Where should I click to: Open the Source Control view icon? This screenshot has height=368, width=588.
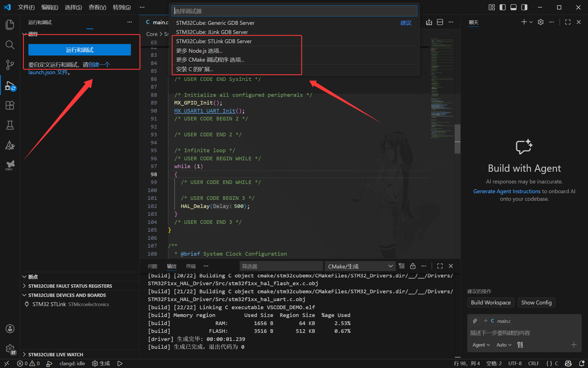tap(10, 65)
